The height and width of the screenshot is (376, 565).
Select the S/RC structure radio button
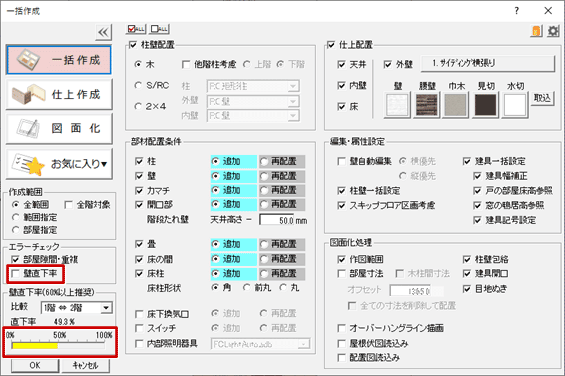138,85
